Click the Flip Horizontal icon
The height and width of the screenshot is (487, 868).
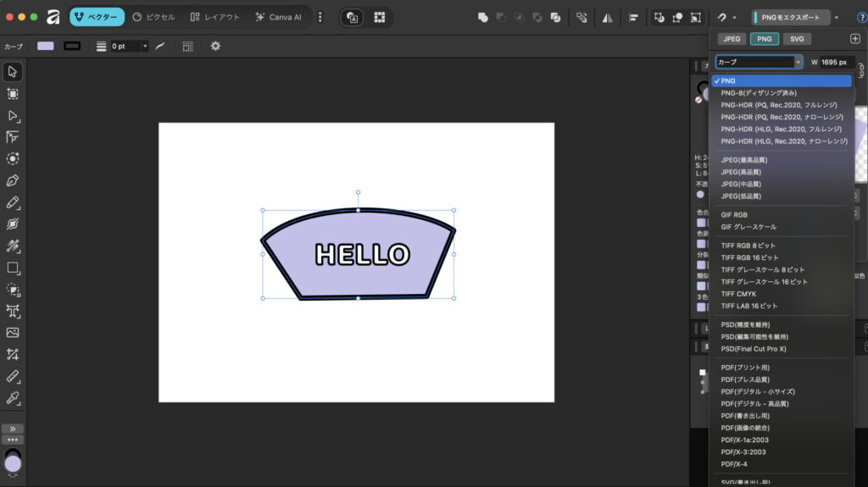click(607, 17)
